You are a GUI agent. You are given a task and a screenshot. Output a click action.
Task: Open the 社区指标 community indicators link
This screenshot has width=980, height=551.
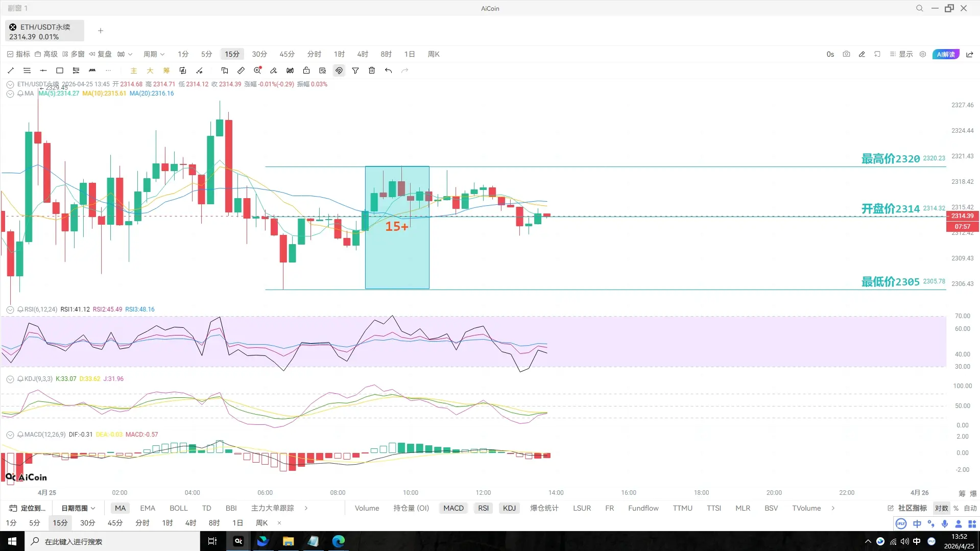[x=907, y=508]
